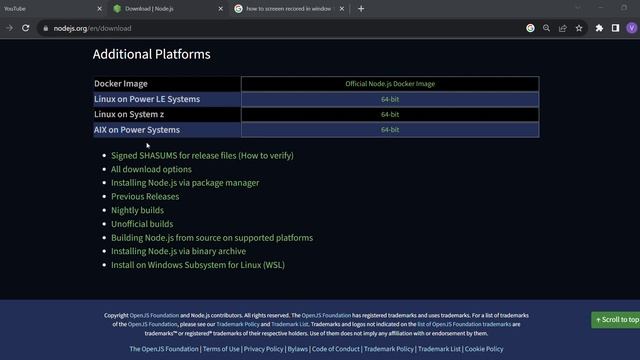Screen dimensions: 640x360
Task: Open the Code of Conduct footer link
Action: coord(336,349)
